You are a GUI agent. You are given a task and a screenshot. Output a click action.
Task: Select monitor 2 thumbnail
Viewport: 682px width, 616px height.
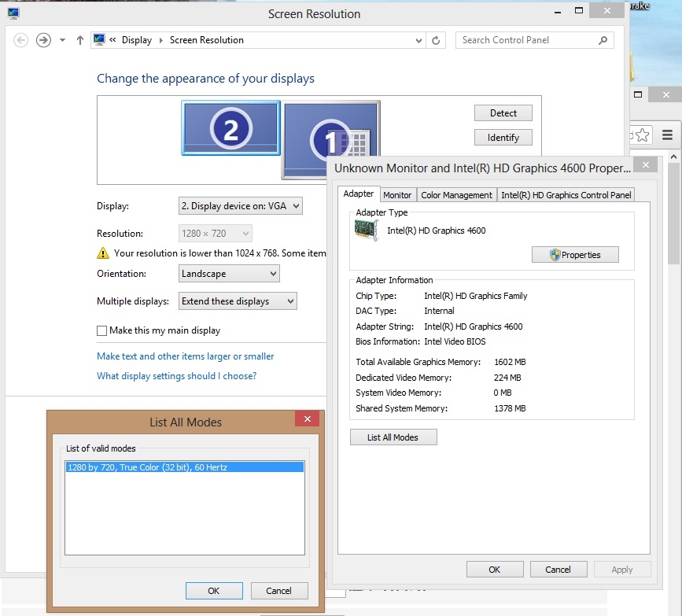pos(230,128)
